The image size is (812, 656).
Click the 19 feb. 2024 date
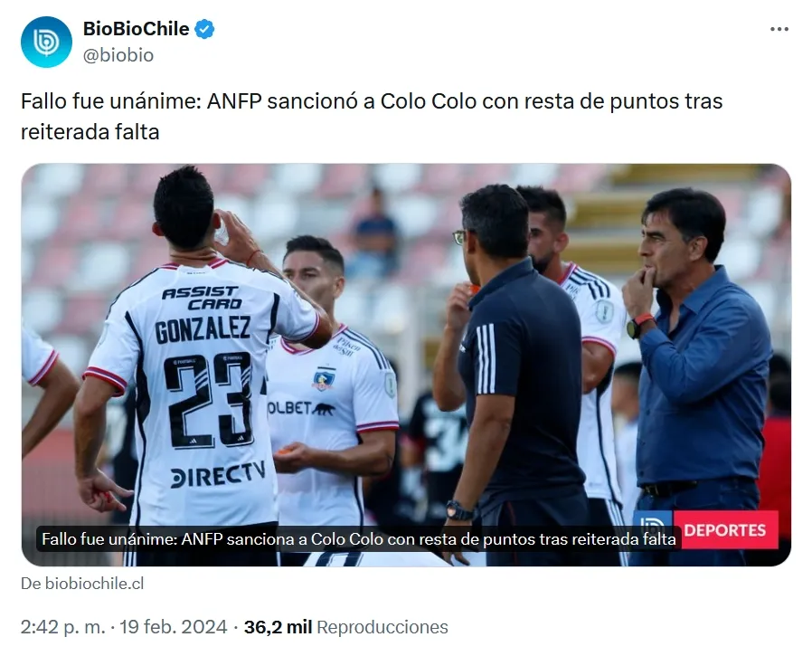[x=174, y=627]
